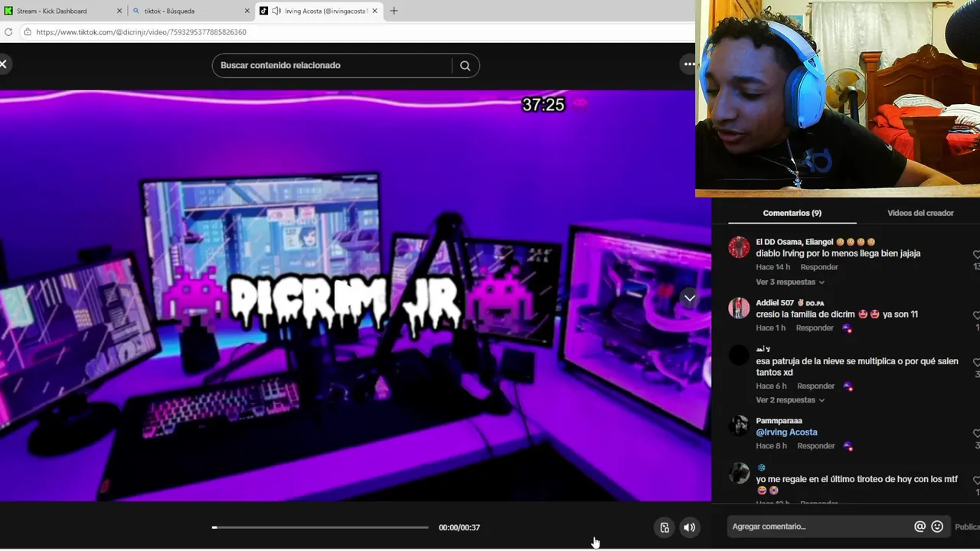Click the site info lock icon in address bar
The width and height of the screenshot is (980, 551).
tap(27, 32)
